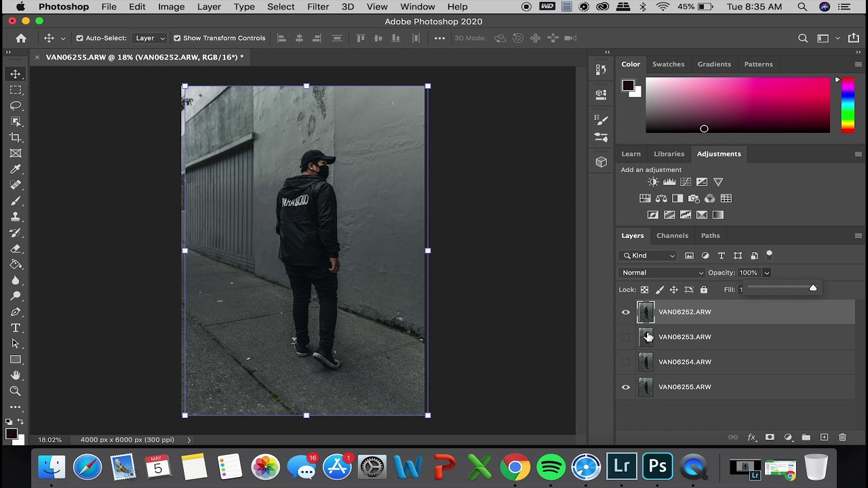868x488 pixels.
Task: Delete layer with trash icon
Action: pyautogui.click(x=843, y=438)
